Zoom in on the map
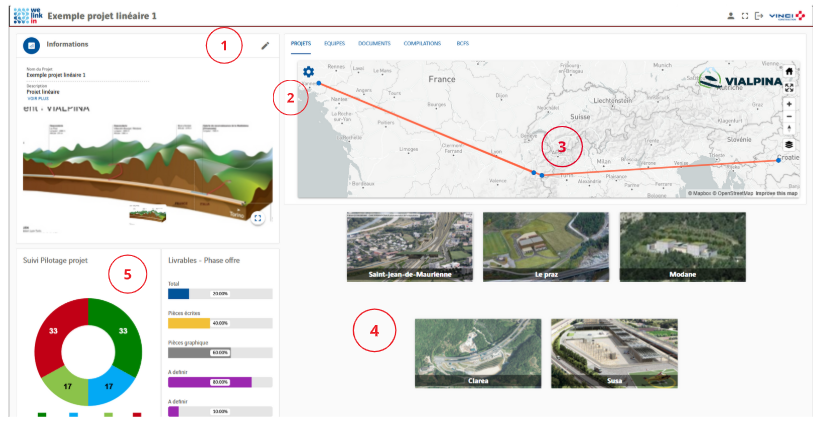The image size is (813, 433). tap(789, 104)
